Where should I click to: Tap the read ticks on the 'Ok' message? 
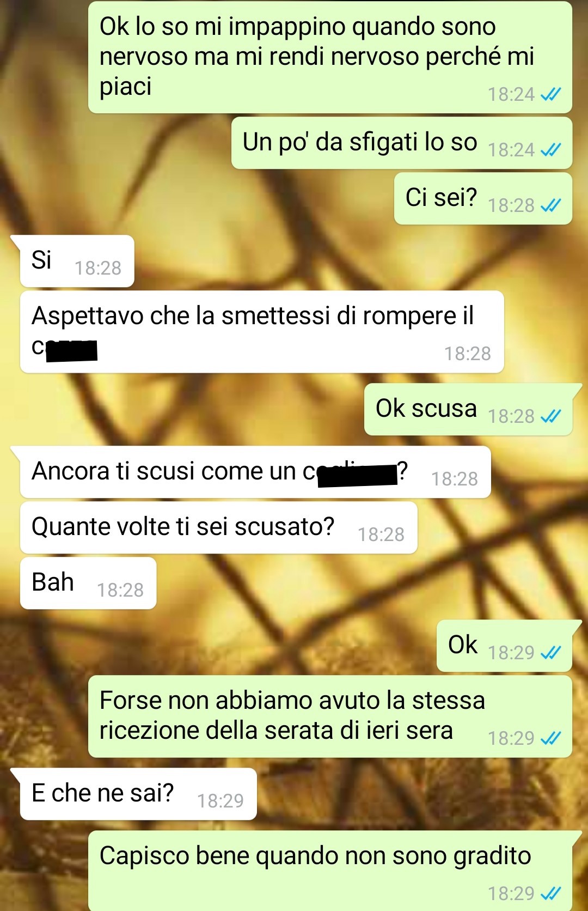coord(550,653)
